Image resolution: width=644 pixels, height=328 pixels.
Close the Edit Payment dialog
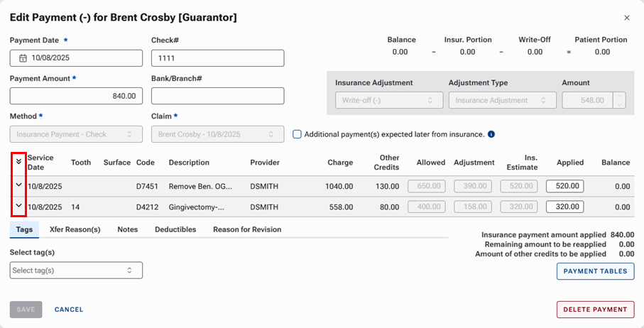coord(626,18)
